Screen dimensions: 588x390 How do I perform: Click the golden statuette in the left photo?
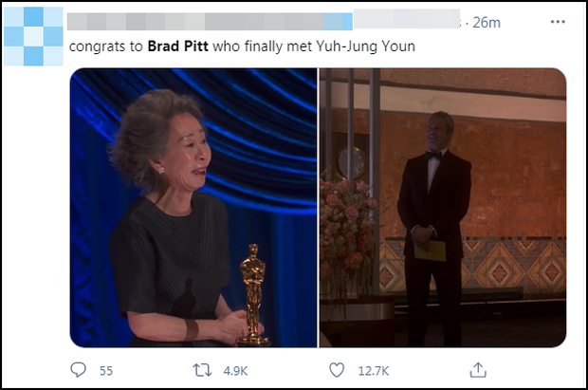pyautogui.click(x=252, y=294)
